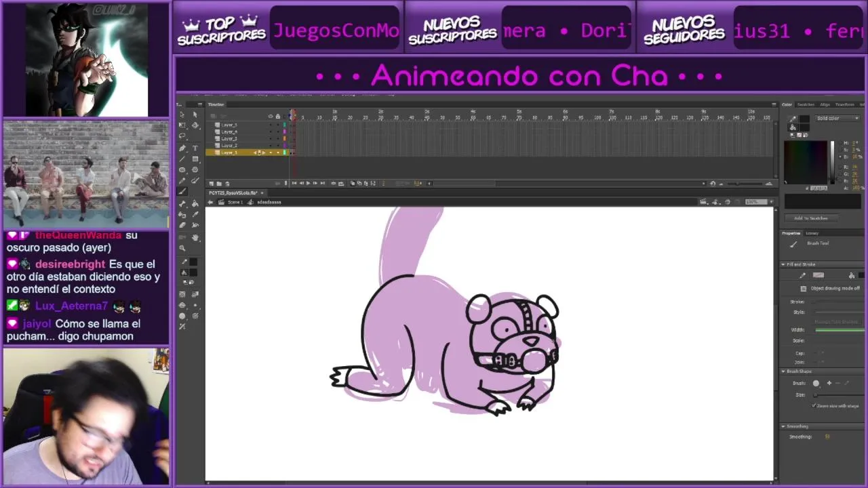Viewport: 868px width, 488px height.
Task: Open the Solid color type dropdown
Action: [837, 119]
